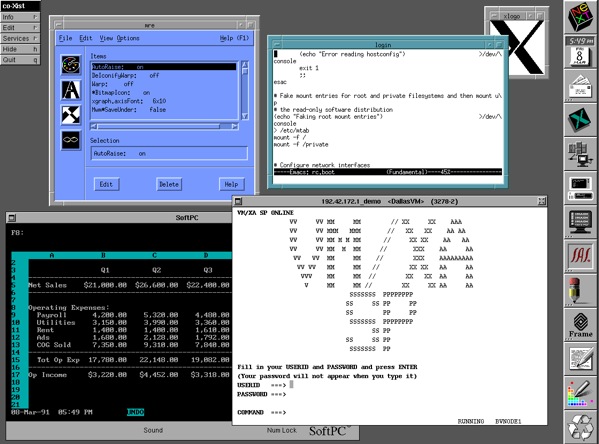Click the DallasVM 3270 window's top-left icon
The height and width of the screenshot is (444, 599).
[238, 201]
